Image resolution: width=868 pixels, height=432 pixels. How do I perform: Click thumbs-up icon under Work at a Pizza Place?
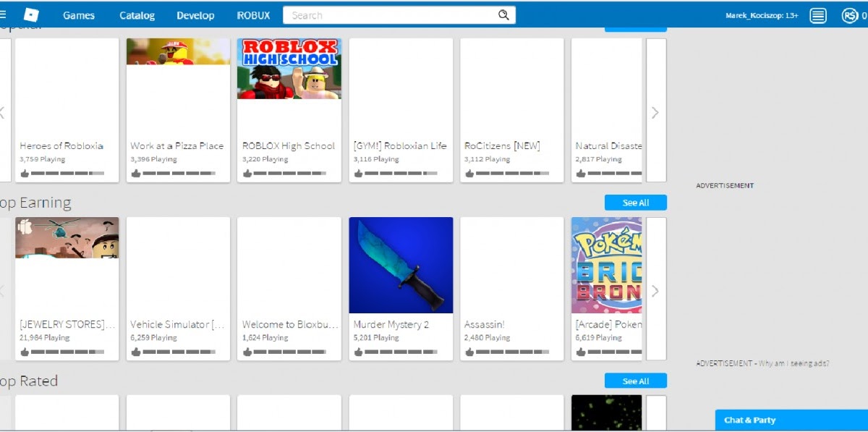(x=135, y=174)
